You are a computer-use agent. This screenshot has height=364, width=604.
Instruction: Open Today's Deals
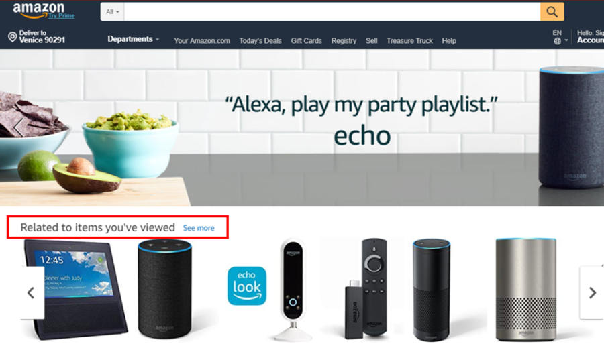pyautogui.click(x=260, y=40)
